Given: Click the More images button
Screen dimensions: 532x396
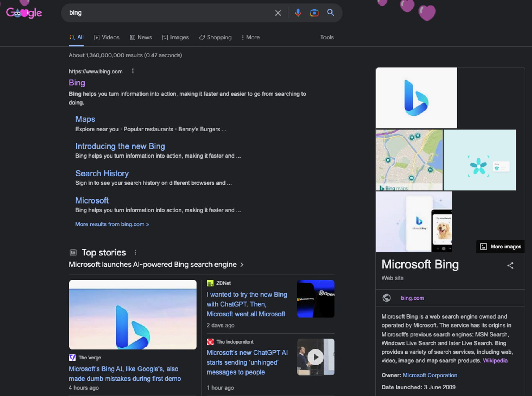Looking at the screenshot, I should [x=500, y=247].
